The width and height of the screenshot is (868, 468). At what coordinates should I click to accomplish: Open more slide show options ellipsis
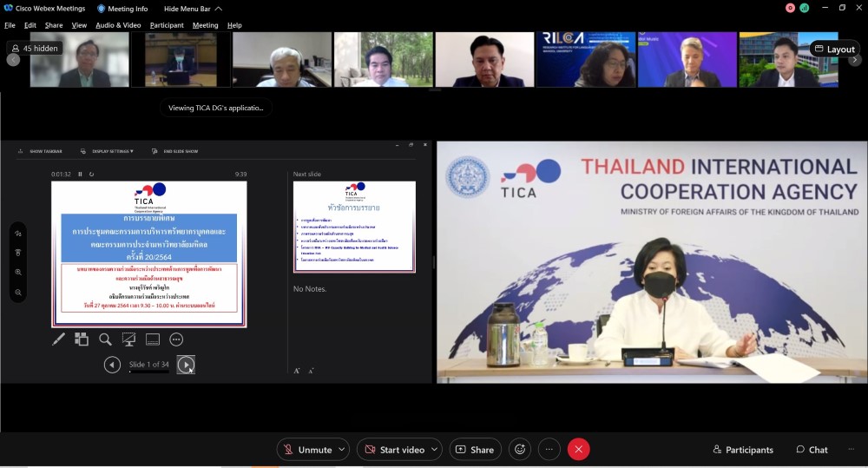[x=176, y=339]
